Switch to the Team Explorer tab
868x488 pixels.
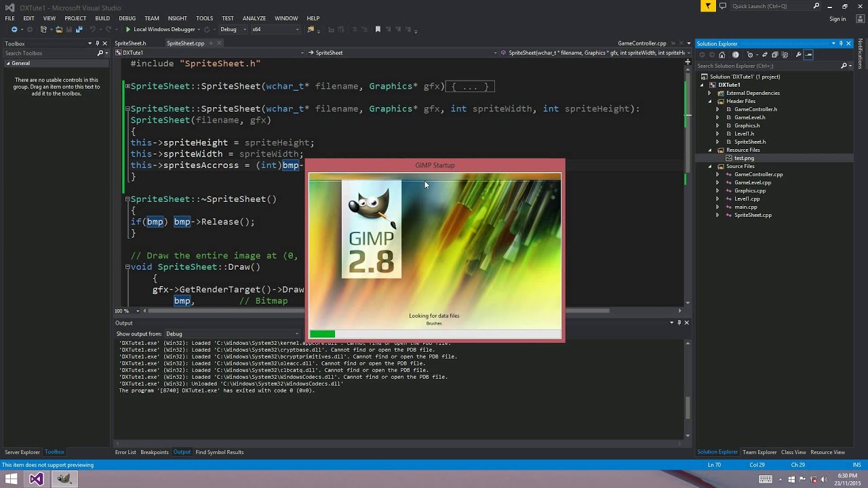tap(759, 452)
